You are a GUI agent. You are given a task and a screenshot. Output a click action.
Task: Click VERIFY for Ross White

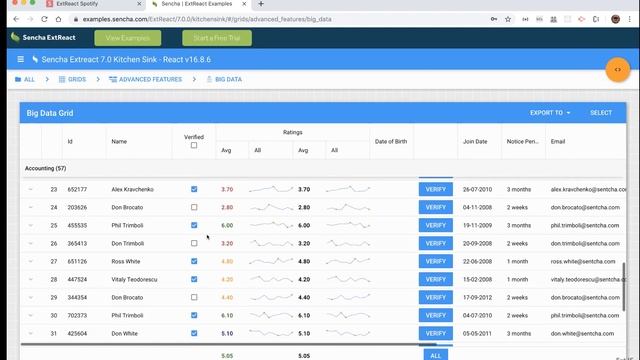(436, 261)
